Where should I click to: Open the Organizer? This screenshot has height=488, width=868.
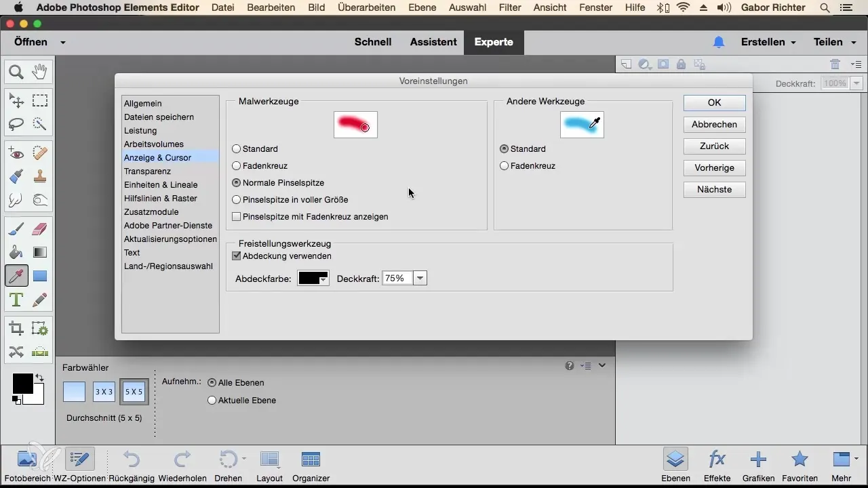311,466
